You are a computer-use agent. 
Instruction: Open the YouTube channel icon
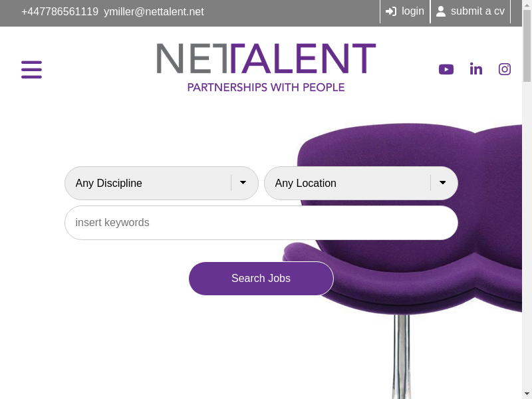tap(446, 69)
